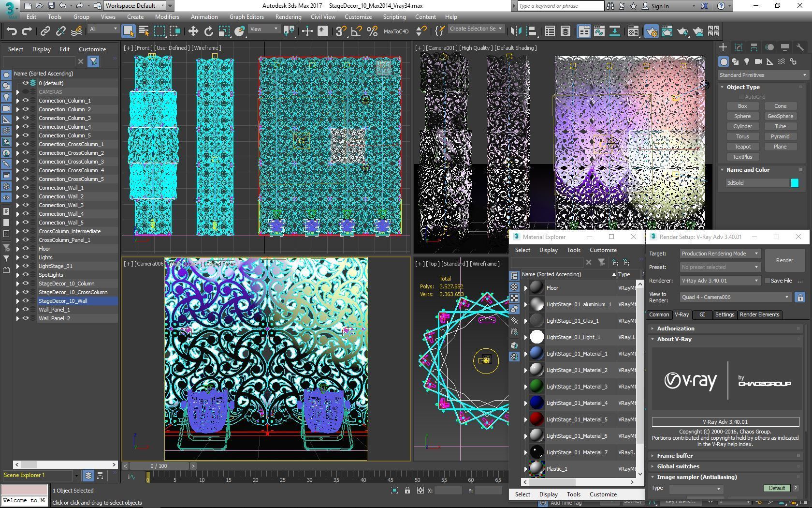Hide the Floor layer with eye icon
812x508 pixels.
point(26,249)
